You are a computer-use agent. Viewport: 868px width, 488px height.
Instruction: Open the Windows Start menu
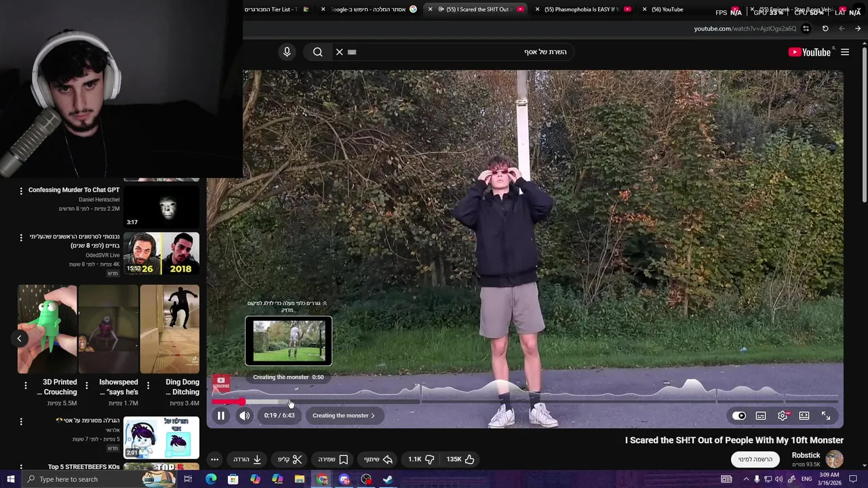coord(11,479)
